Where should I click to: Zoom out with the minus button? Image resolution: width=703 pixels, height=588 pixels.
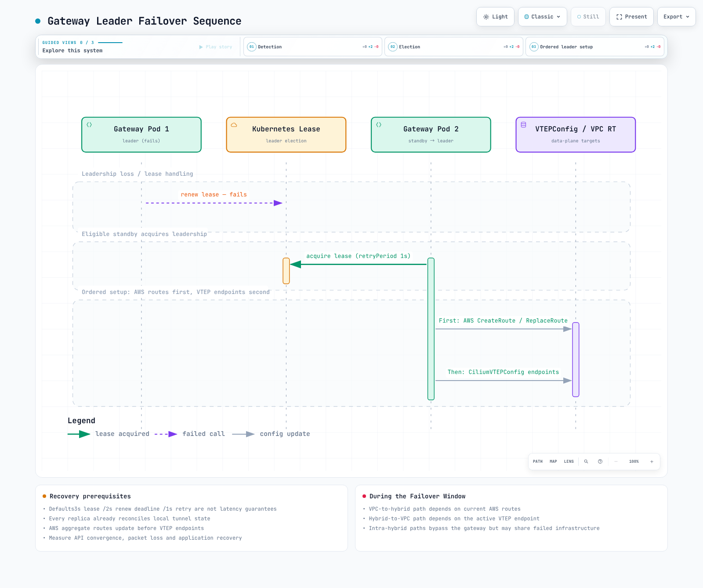[616, 461]
